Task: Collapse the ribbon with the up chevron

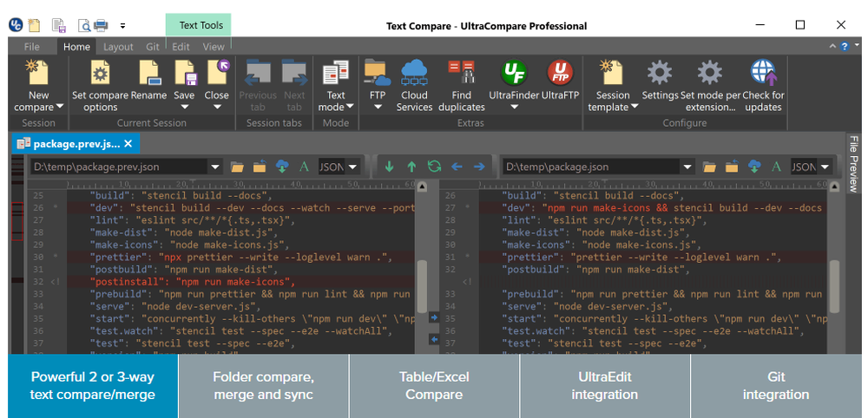Action: click(x=832, y=47)
